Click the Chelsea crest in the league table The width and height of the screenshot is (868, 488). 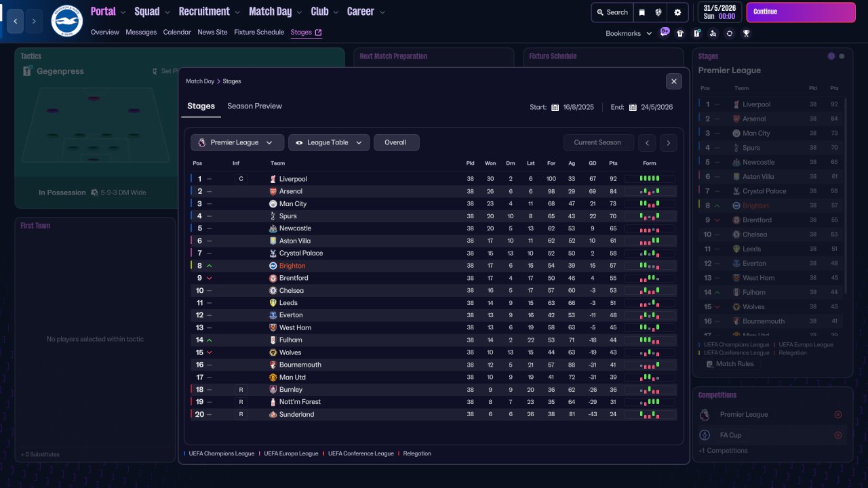click(x=273, y=290)
